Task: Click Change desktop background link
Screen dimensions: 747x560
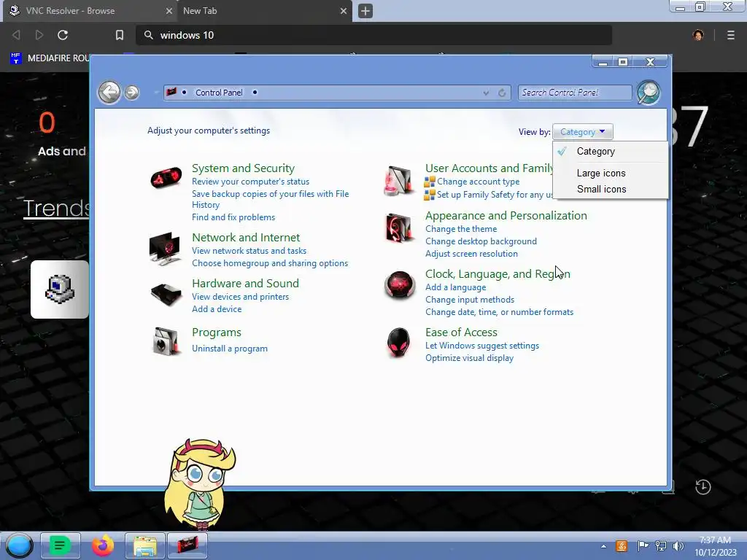Action: coord(481,241)
